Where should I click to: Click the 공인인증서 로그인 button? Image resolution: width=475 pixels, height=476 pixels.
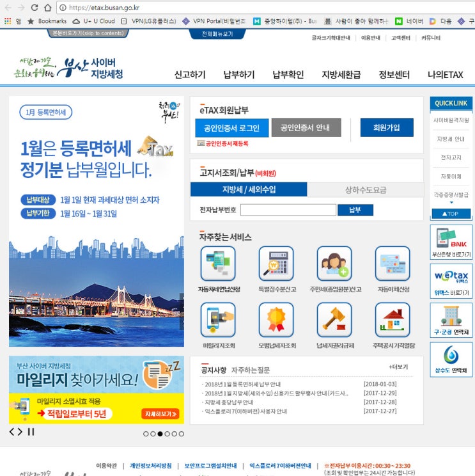point(231,128)
